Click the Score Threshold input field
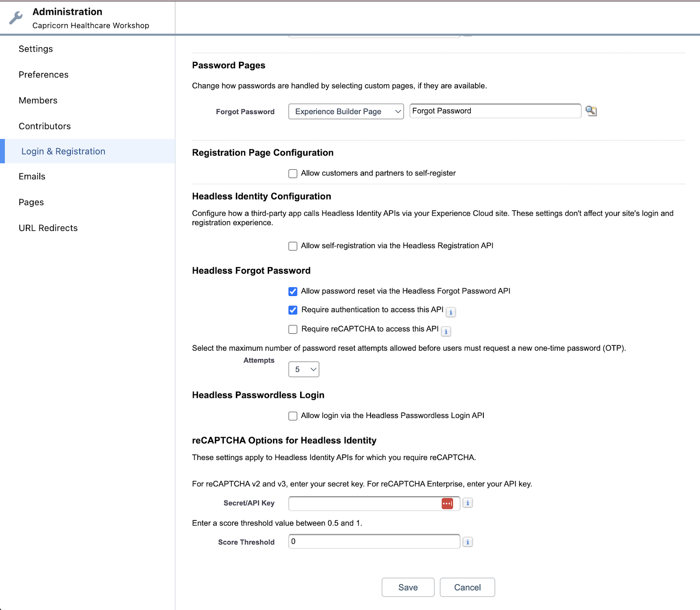This screenshot has width=700, height=610. [x=374, y=541]
